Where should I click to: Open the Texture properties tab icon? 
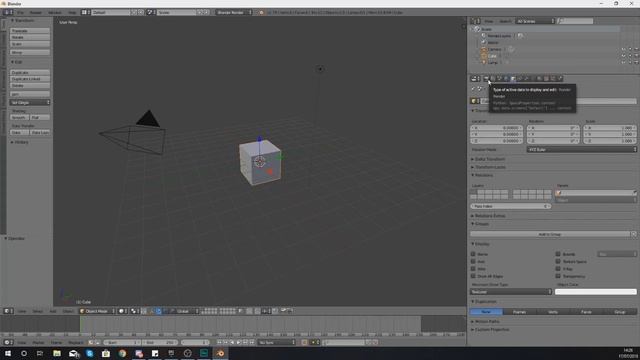(547, 78)
